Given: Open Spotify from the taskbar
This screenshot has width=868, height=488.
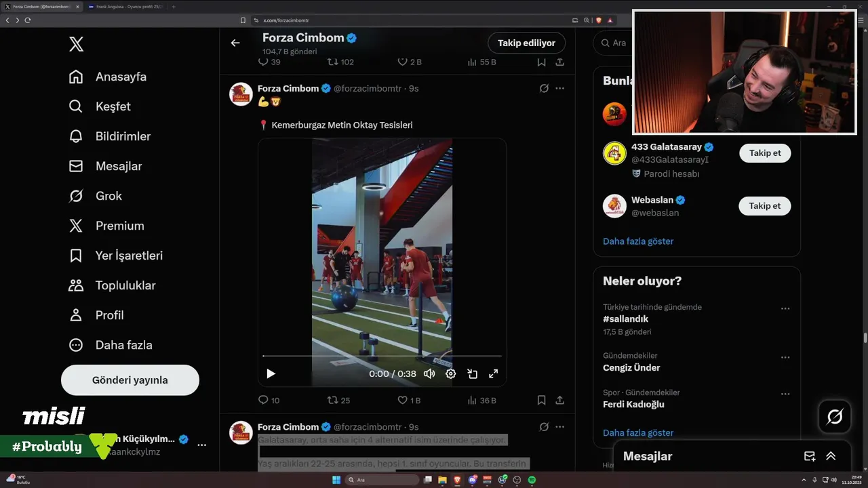Looking at the screenshot, I should (x=532, y=480).
